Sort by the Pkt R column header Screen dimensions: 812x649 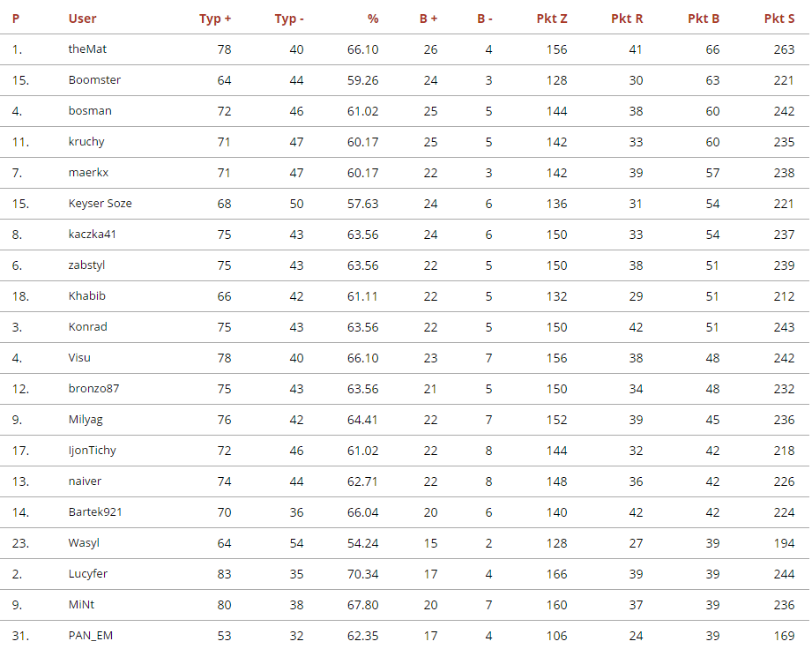627,19
